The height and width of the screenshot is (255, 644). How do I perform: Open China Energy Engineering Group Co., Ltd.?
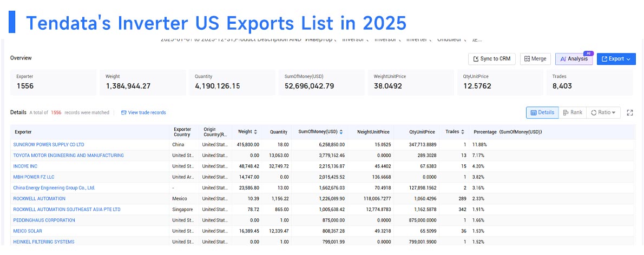click(54, 188)
